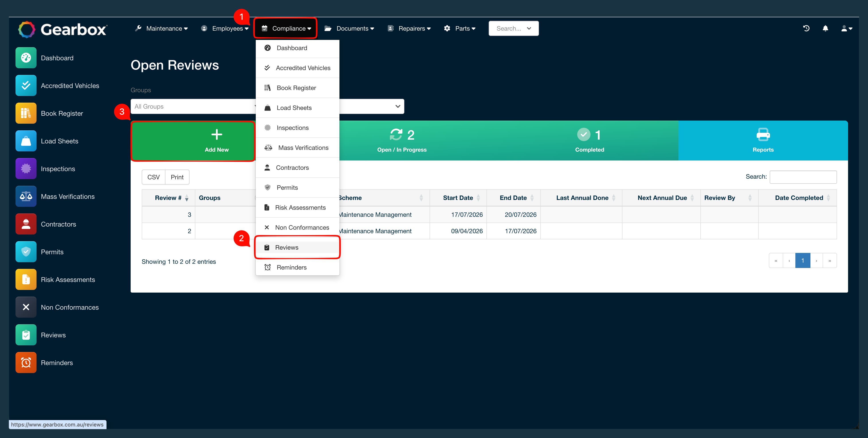868x438 pixels.
Task: Open the Non Conformances X sidebar icon
Action: tap(26, 307)
